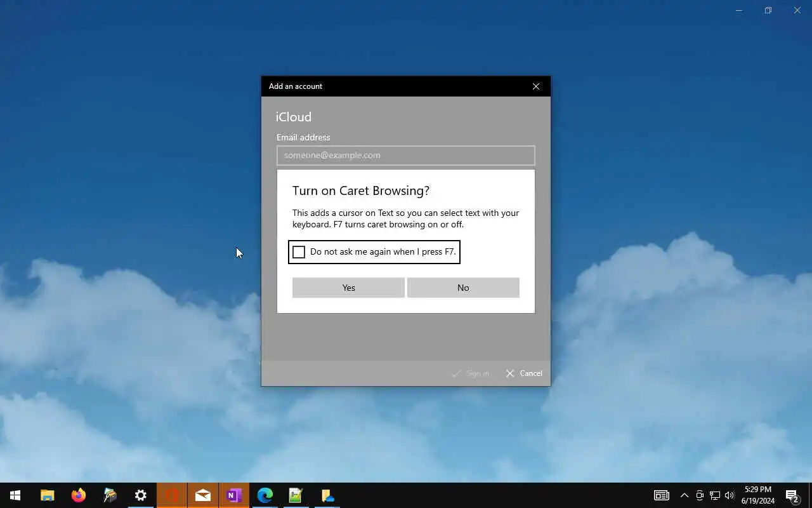Click the Meet Now camera tray icon
This screenshot has width=812, height=508.
[700, 495]
